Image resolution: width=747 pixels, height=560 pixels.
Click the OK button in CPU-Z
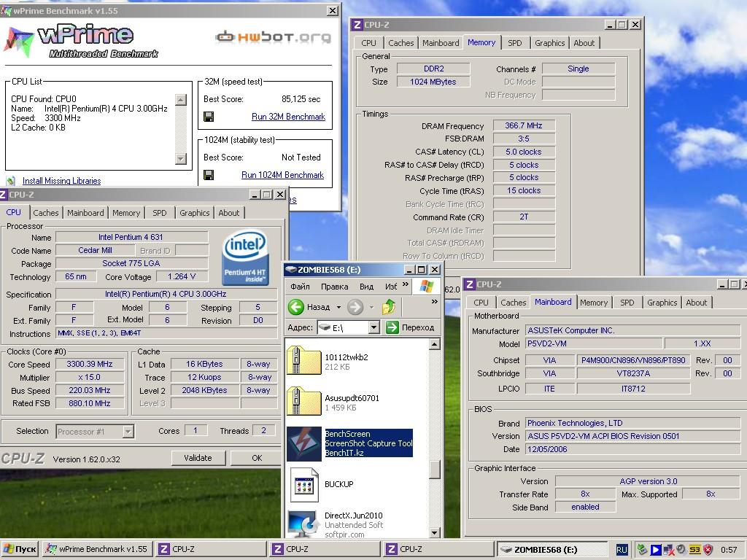point(257,458)
